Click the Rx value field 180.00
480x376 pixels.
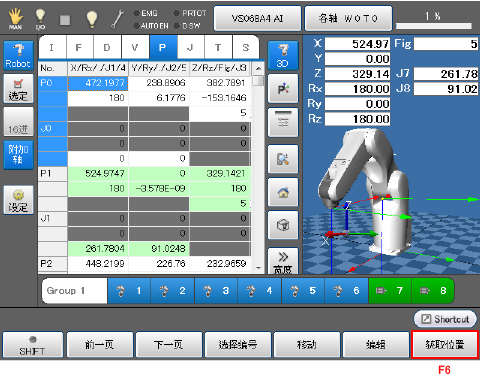tap(357, 89)
